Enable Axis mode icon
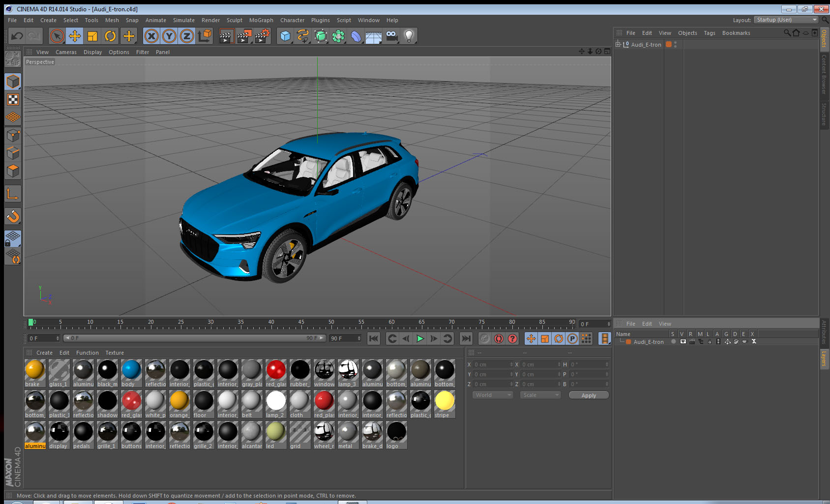Viewport: 830px width, 504px height. (x=13, y=194)
